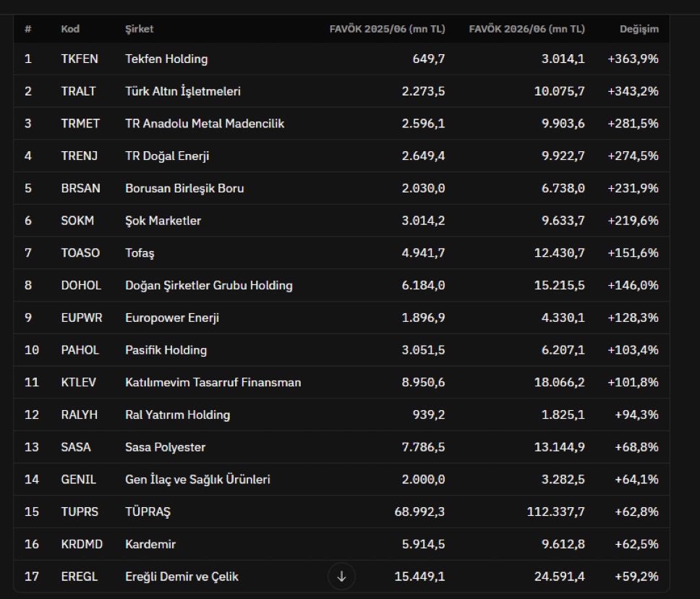700x599 pixels.
Task: Select the EUPWR code cell
Action: pos(82,318)
